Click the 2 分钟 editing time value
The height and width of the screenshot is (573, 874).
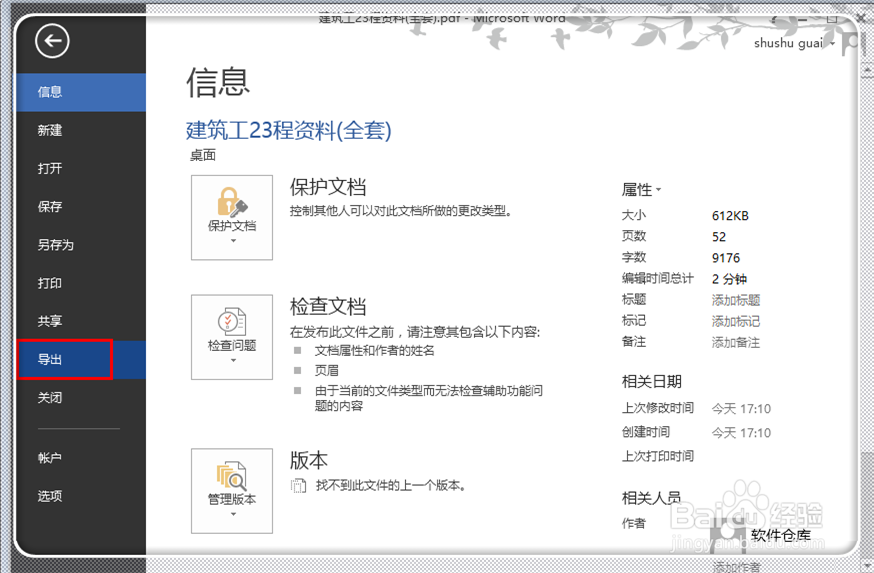coord(729,279)
